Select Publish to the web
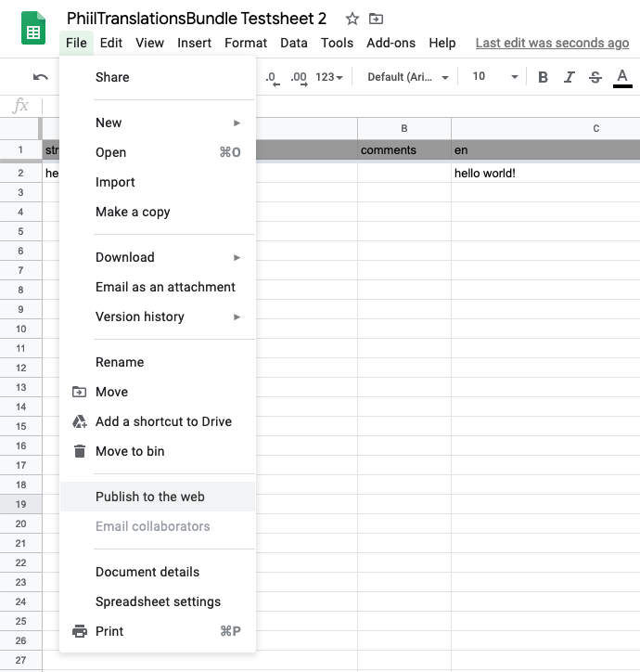Screen dimensions: 640x672 [x=158, y=497]
